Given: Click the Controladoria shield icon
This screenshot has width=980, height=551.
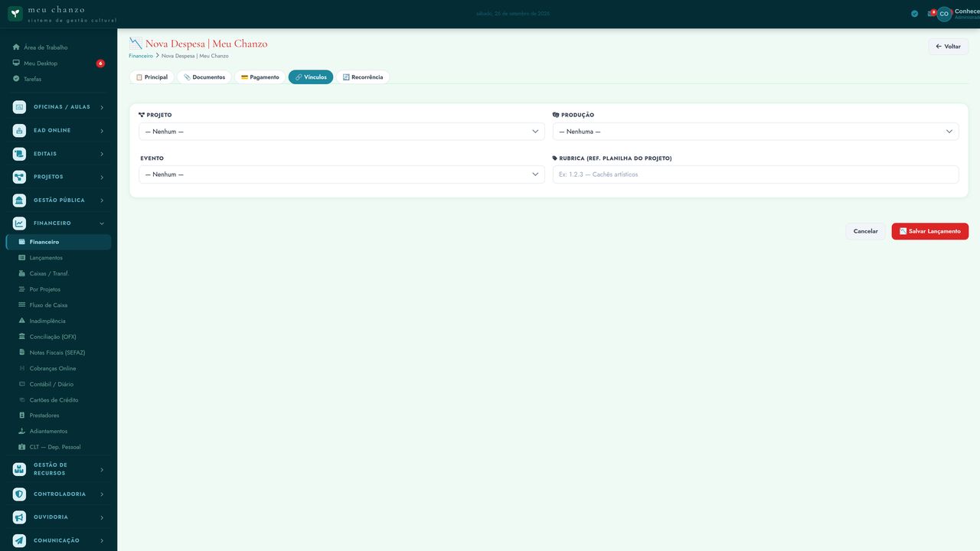Looking at the screenshot, I should pyautogui.click(x=19, y=494).
